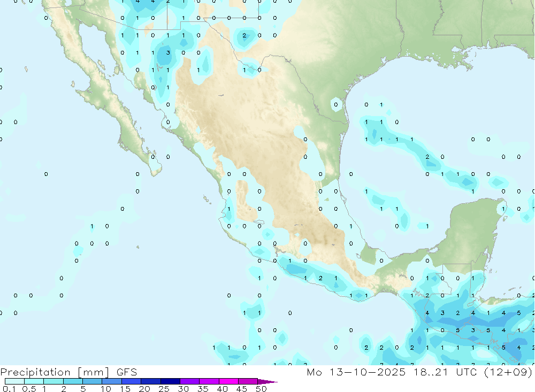Select the swatch between 45 and 50
Screen dimensions: 535x392
[248, 381]
